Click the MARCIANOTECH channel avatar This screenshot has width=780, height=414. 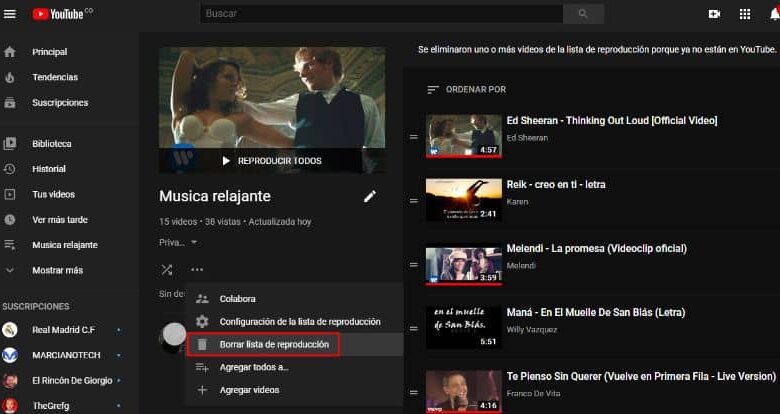point(10,355)
